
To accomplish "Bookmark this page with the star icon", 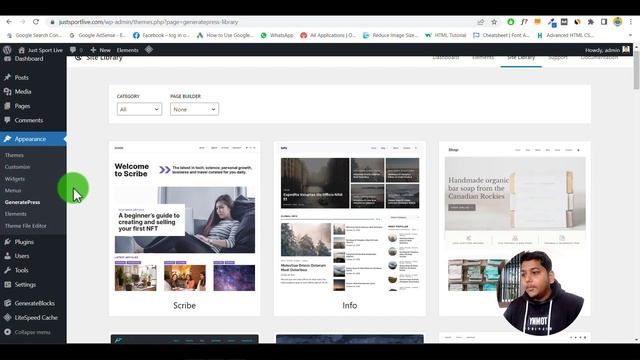I will click(494, 22).
